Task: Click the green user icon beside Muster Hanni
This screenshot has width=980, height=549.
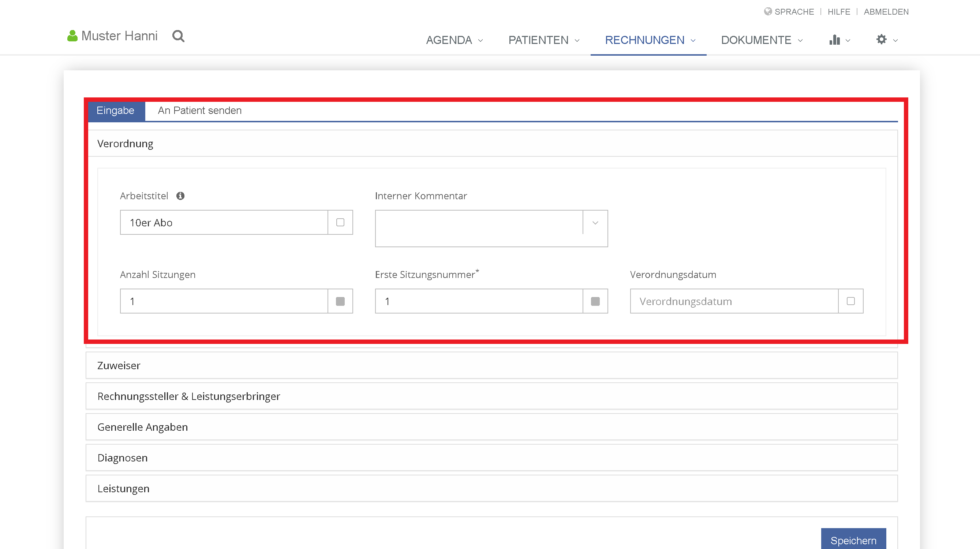Action: click(x=72, y=36)
